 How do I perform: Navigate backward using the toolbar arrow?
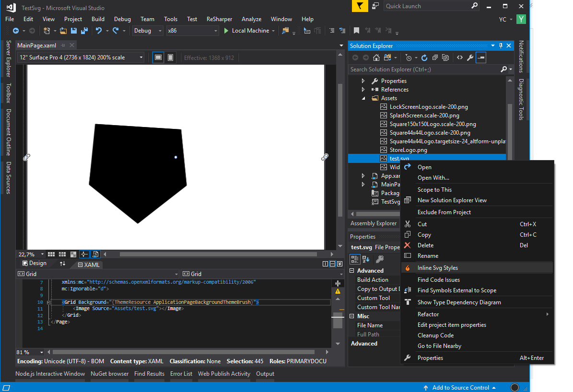point(16,31)
